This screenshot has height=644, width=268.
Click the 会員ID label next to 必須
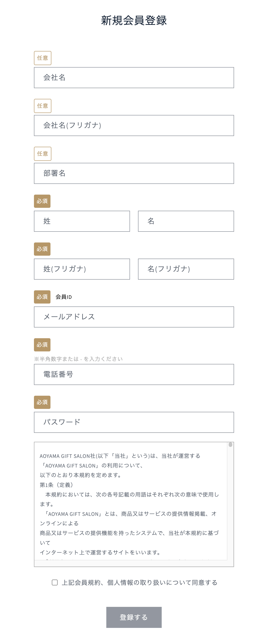coord(63,297)
